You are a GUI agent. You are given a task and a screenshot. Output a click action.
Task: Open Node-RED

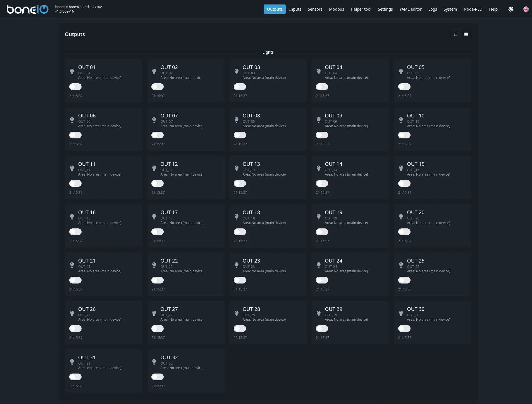point(473,9)
